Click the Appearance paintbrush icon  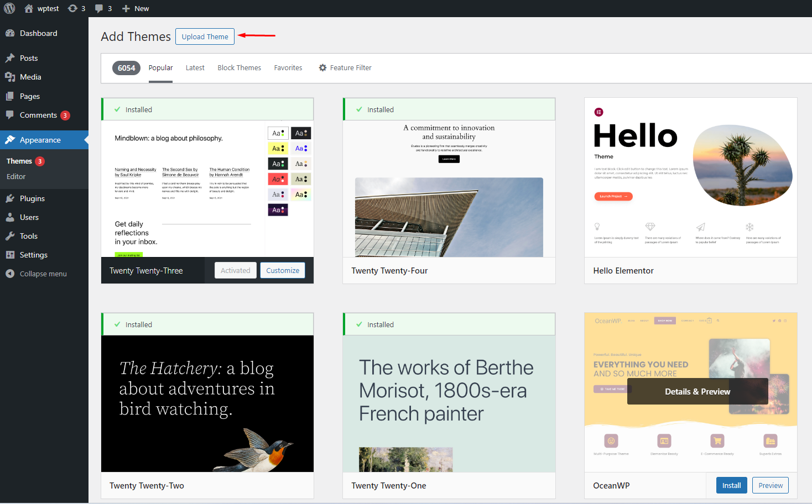(10, 140)
